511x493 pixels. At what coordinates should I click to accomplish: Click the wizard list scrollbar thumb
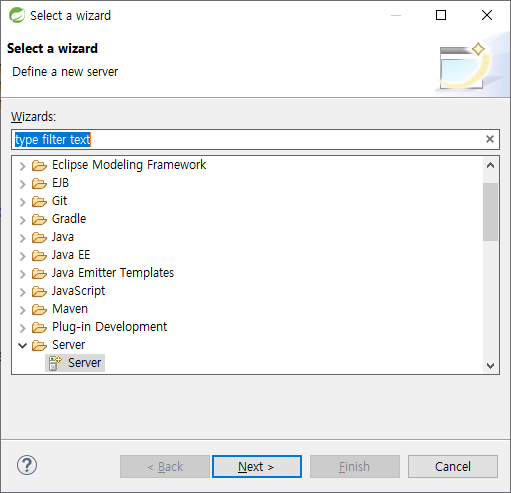(490, 212)
